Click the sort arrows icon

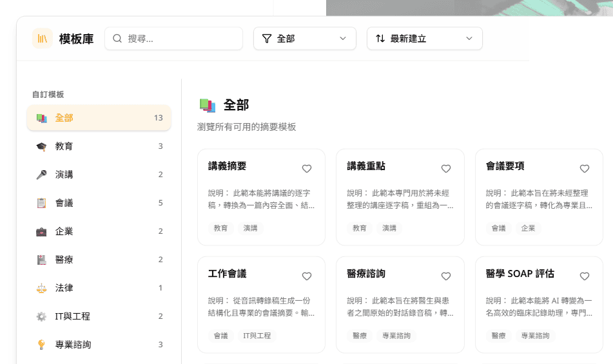(380, 38)
